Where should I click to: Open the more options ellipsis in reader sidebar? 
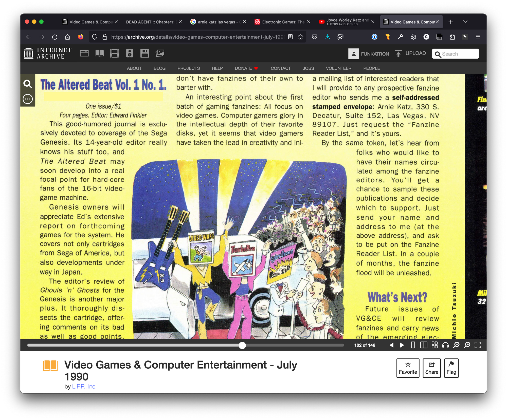(28, 99)
